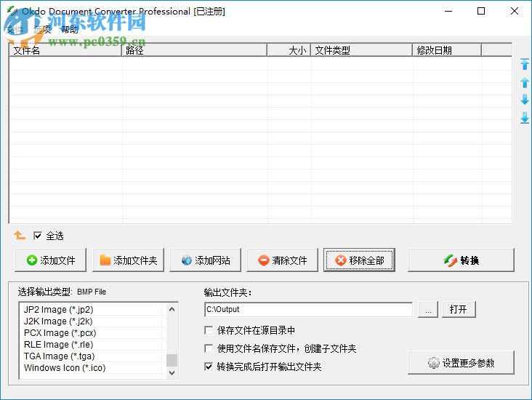Sort by 文件类型 column header
The image size is (532, 400).
362,50
